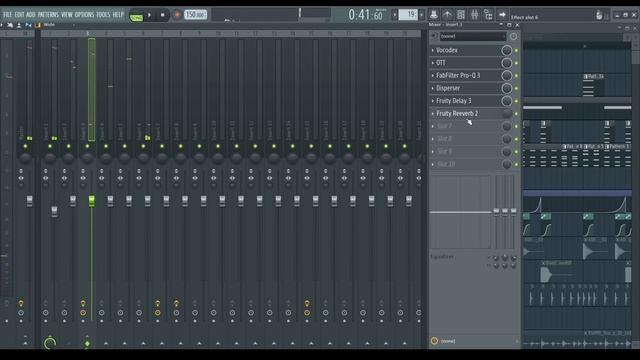Expand the Vocodex effect slot arrow

(x=433, y=50)
